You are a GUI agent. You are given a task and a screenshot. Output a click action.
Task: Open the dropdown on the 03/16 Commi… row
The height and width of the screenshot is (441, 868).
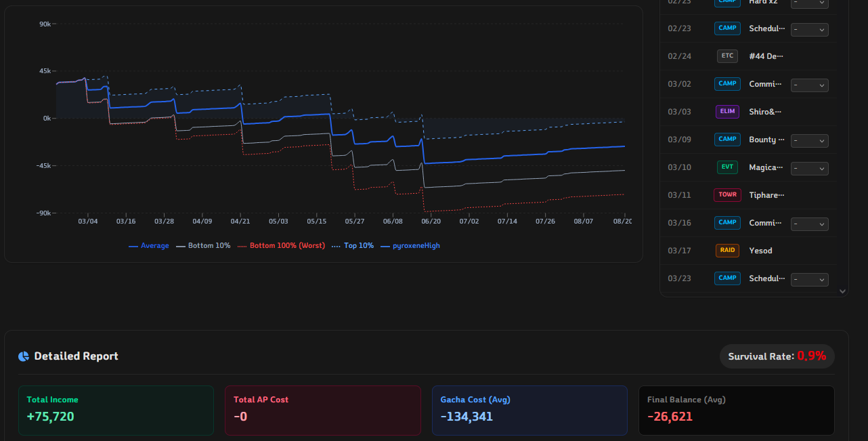[x=810, y=224]
